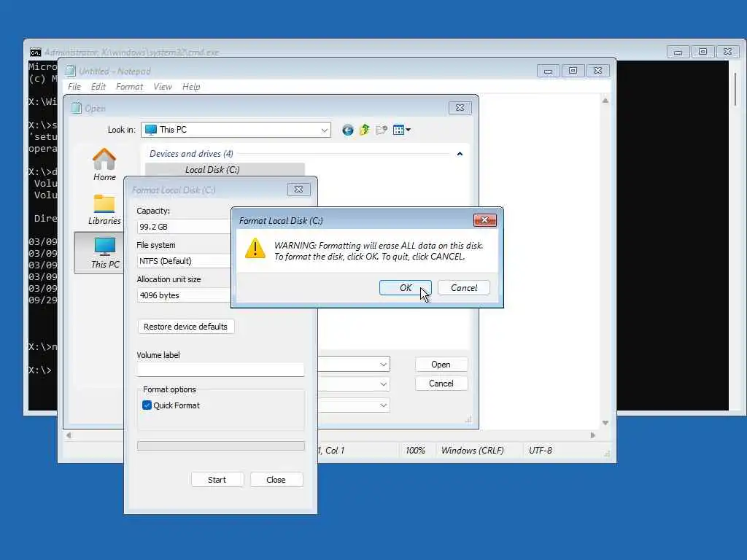Click Windows (CRLF) in Notepad status bar
This screenshot has width=747, height=560.
coord(472,451)
